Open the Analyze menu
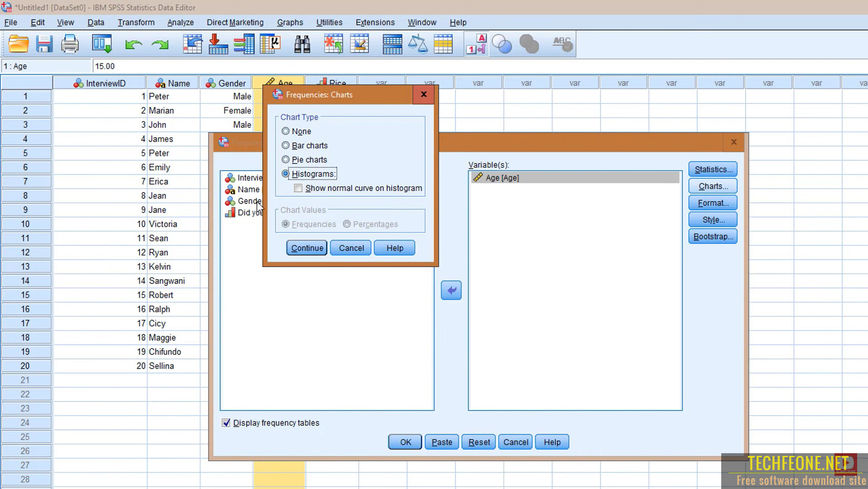 180,22
